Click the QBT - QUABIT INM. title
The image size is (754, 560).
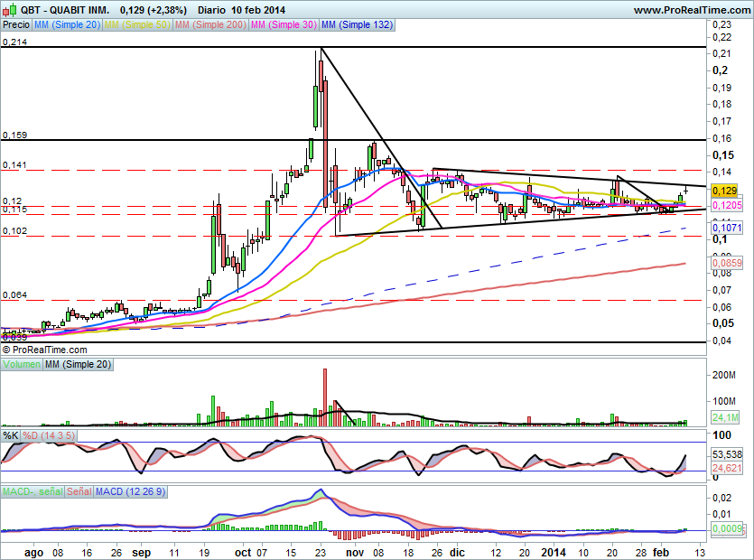[65, 10]
